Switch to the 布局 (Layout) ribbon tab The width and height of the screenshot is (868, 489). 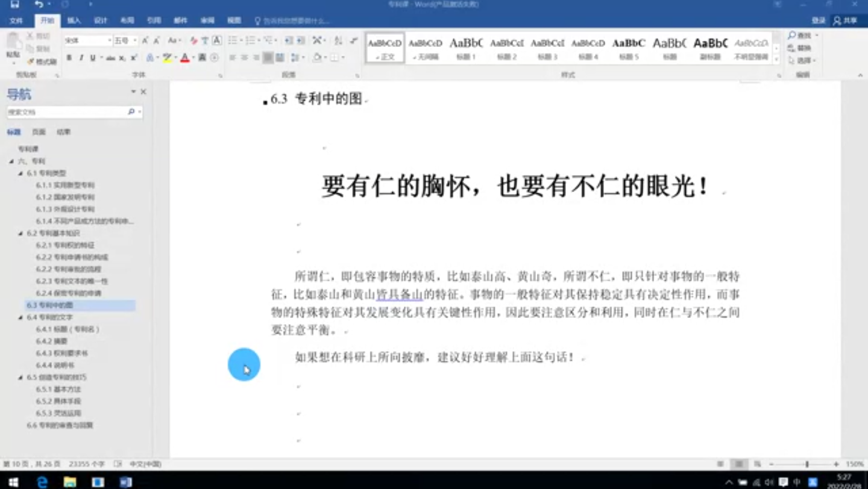click(x=127, y=20)
